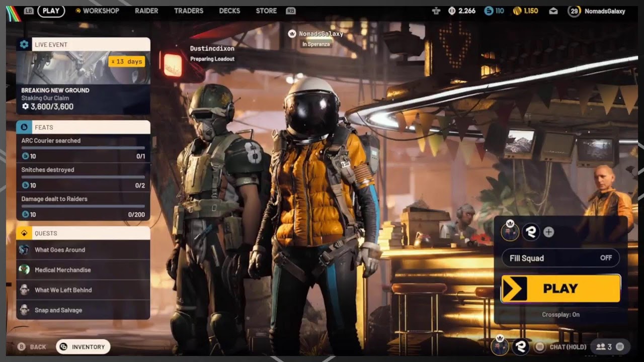Click the BACK label

click(x=38, y=347)
